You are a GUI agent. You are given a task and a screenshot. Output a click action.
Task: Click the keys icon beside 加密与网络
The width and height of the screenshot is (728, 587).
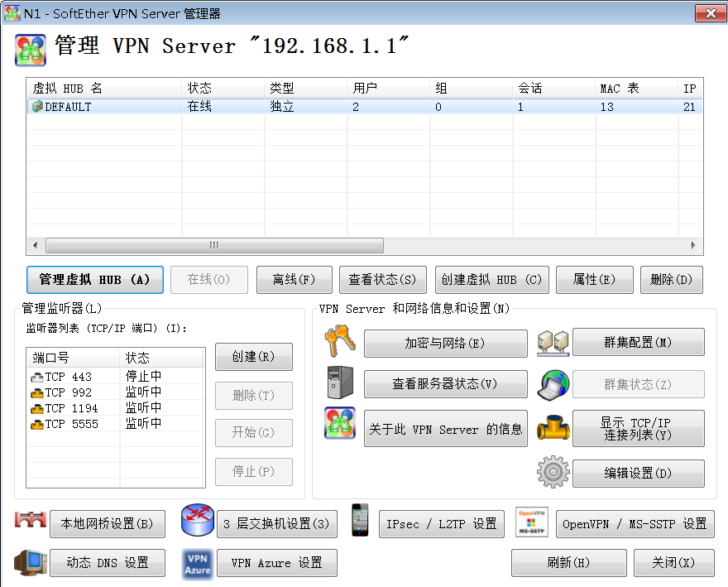pyautogui.click(x=340, y=342)
